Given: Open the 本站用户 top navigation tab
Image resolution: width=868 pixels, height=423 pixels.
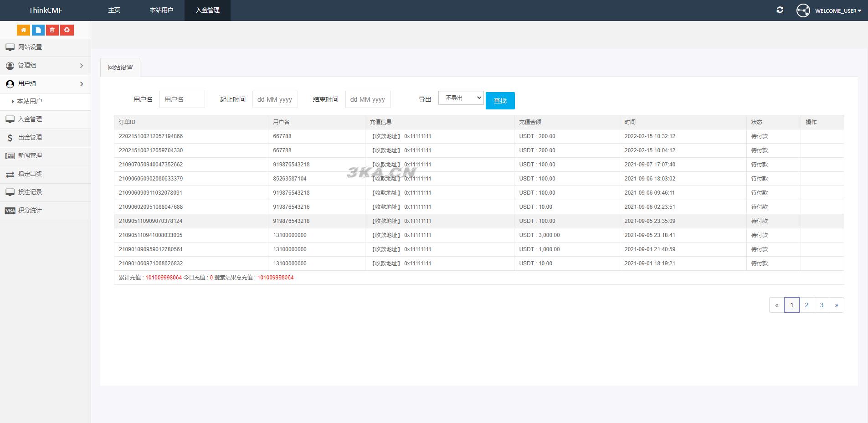Looking at the screenshot, I should 161,10.
